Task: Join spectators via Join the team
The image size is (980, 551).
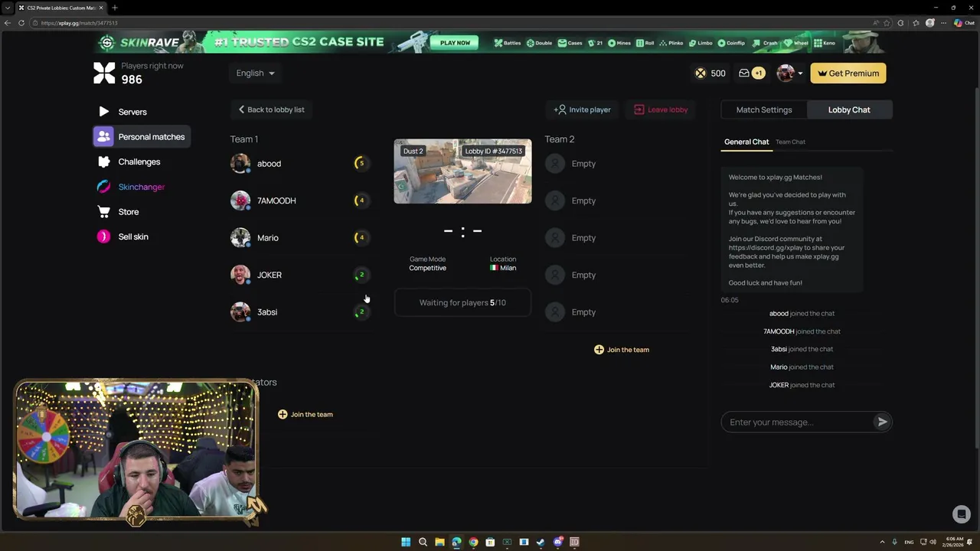Action: (305, 414)
